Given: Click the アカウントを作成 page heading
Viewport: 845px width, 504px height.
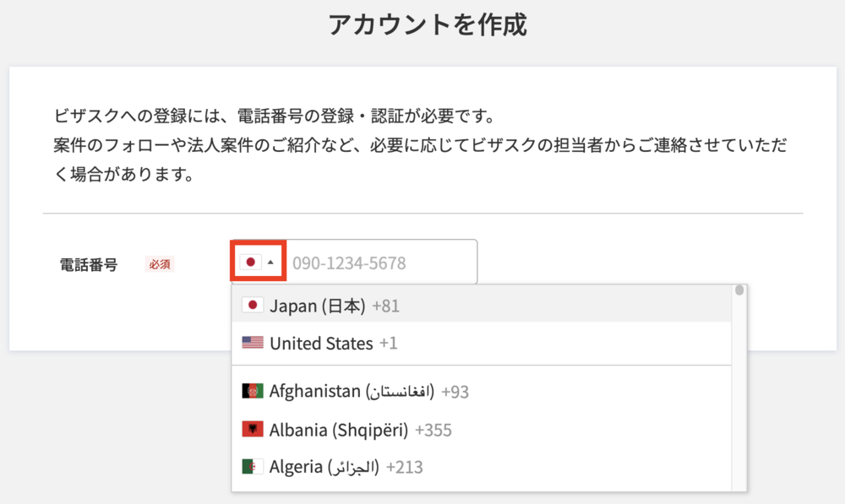Looking at the screenshot, I should coord(428,24).
